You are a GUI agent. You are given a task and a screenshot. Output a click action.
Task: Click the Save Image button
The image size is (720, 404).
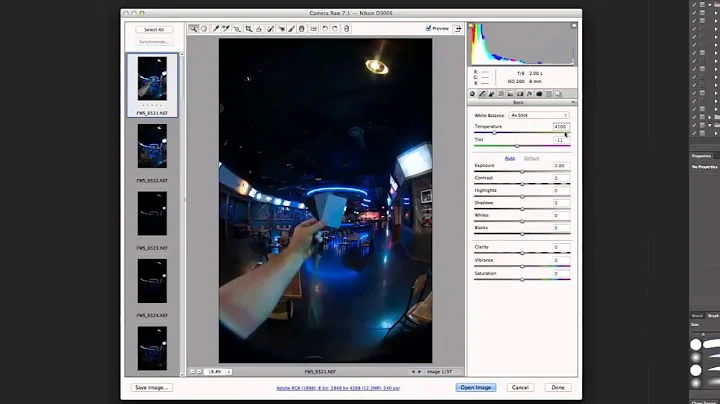[152, 387]
